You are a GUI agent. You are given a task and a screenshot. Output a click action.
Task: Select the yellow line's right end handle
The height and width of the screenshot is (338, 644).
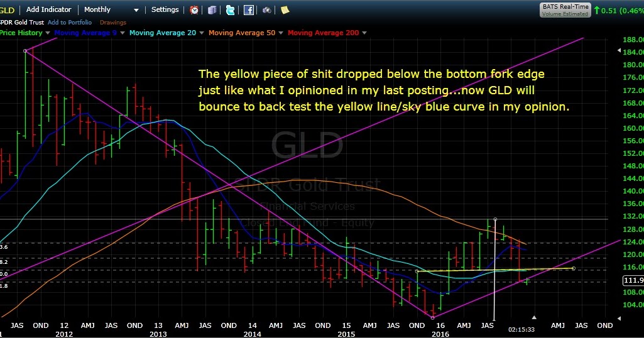pos(574,268)
